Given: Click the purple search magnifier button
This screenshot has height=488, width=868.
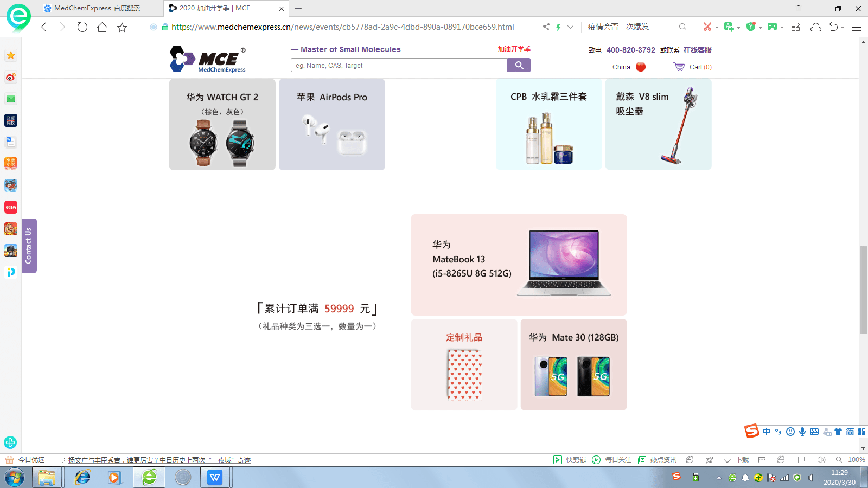Looking at the screenshot, I should tap(519, 65).
